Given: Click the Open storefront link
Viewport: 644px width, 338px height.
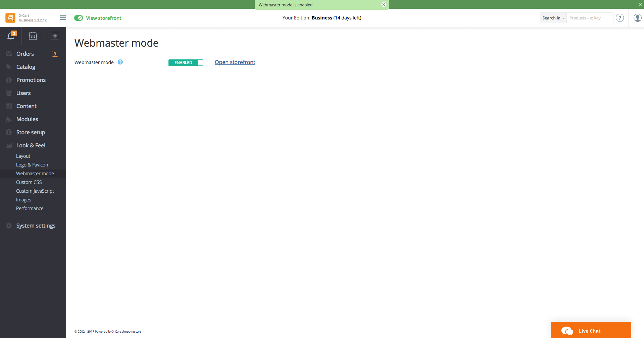Looking at the screenshot, I should 235,62.
